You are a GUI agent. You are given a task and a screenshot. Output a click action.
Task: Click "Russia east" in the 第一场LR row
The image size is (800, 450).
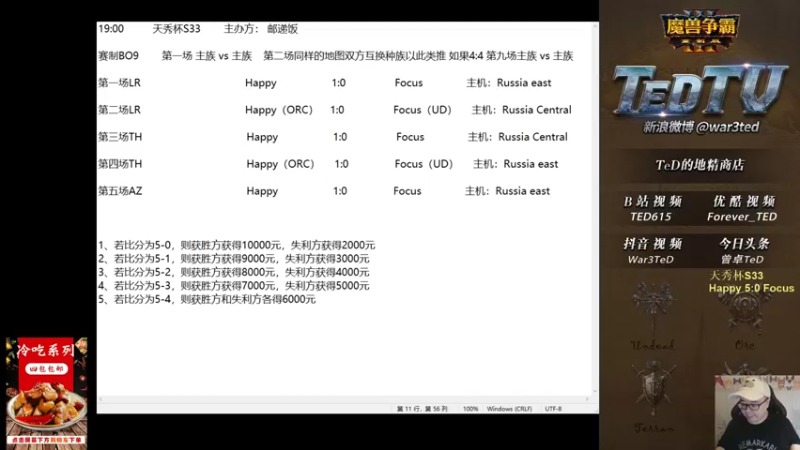coord(524,83)
